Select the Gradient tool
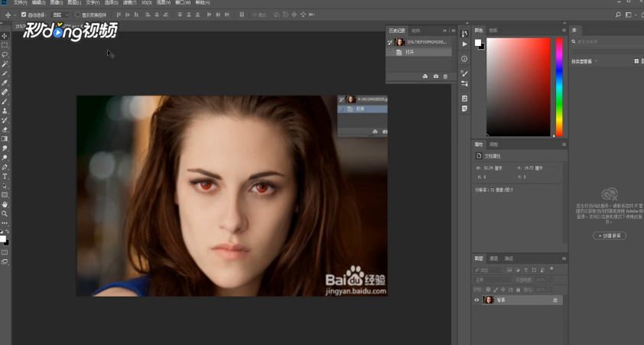The width and height of the screenshot is (644, 345). pos(5,138)
